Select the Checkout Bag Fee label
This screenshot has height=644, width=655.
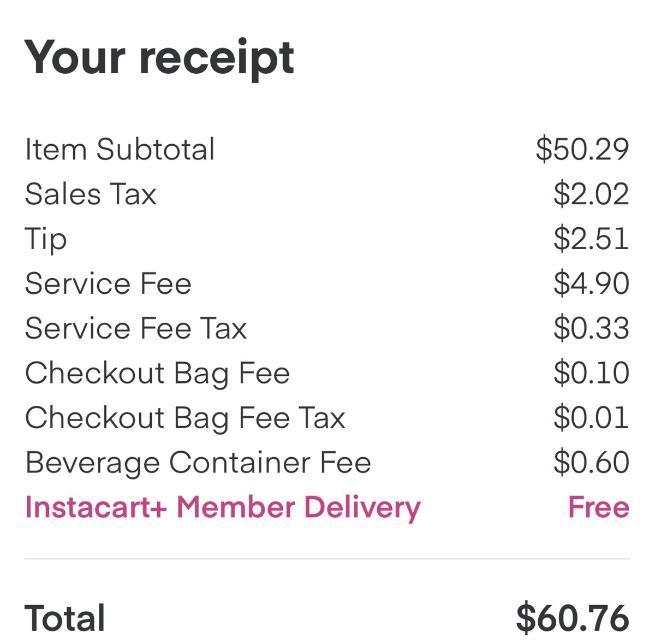pos(157,374)
